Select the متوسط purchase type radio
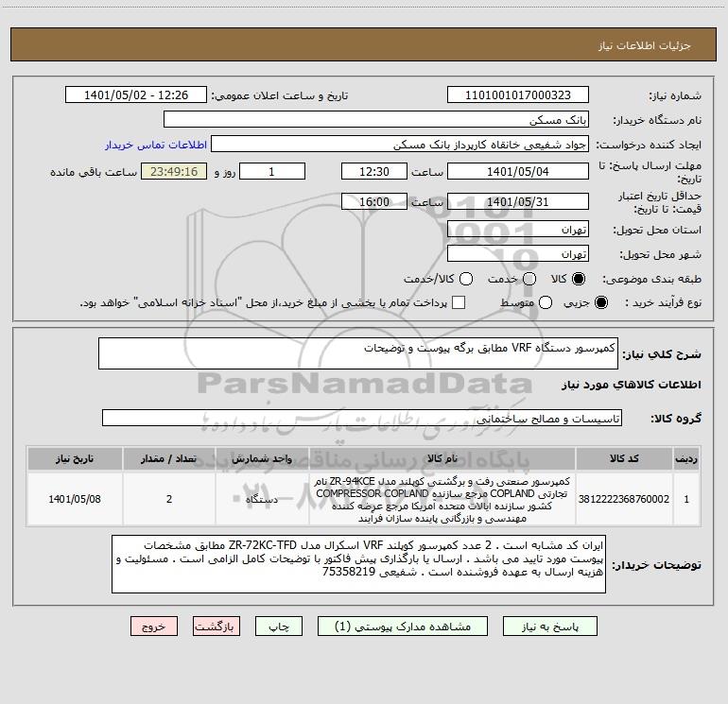 tap(546, 302)
